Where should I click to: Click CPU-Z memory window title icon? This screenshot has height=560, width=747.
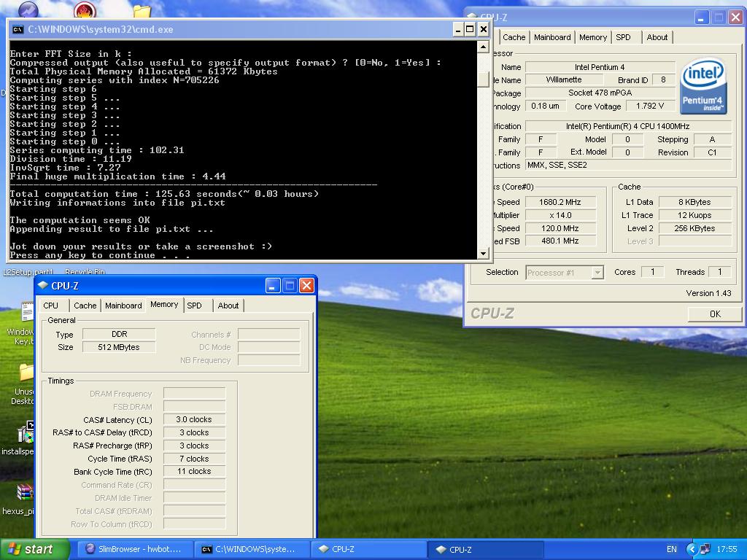(43, 285)
